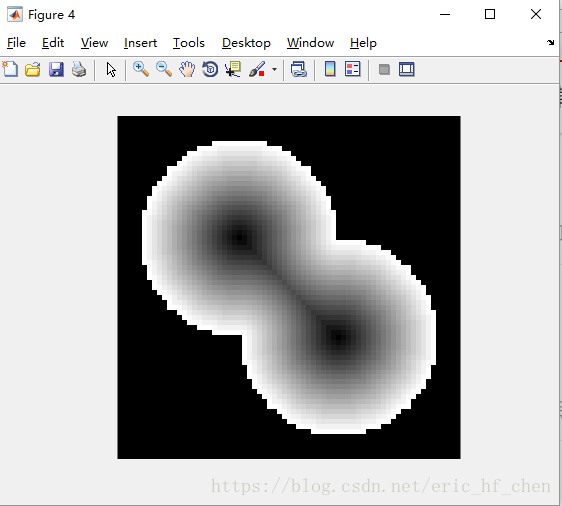Activate the Zoom Out tool
This screenshot has height=506, width=562.
pyautogui.click(x=164, y=69)
